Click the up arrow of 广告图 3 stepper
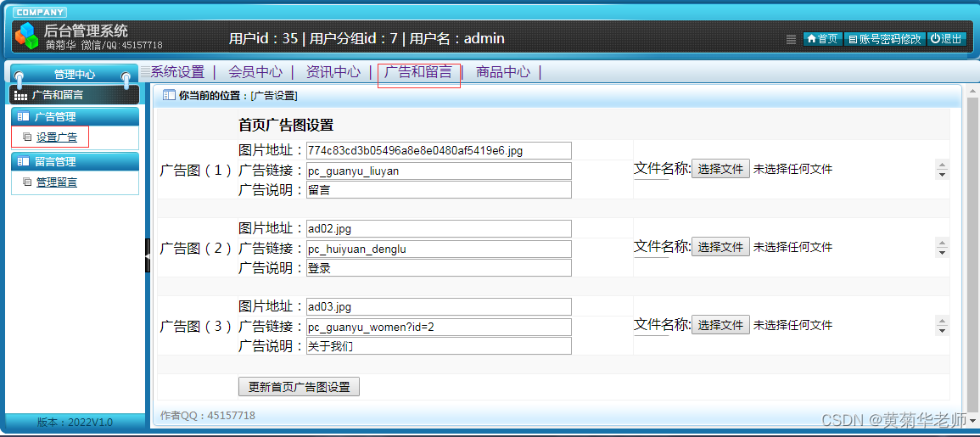980x437 pixels. click(942, 321)
